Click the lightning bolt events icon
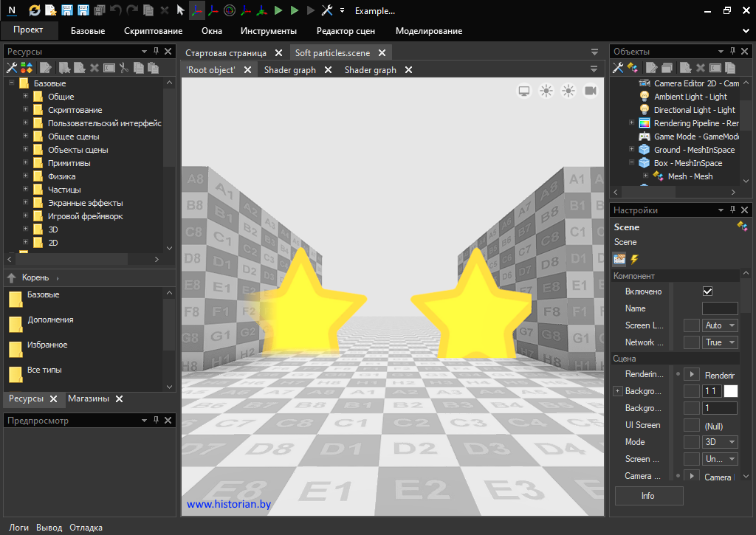Image resolution: width=756 pixels, height=535 pixels. (634, 259)
